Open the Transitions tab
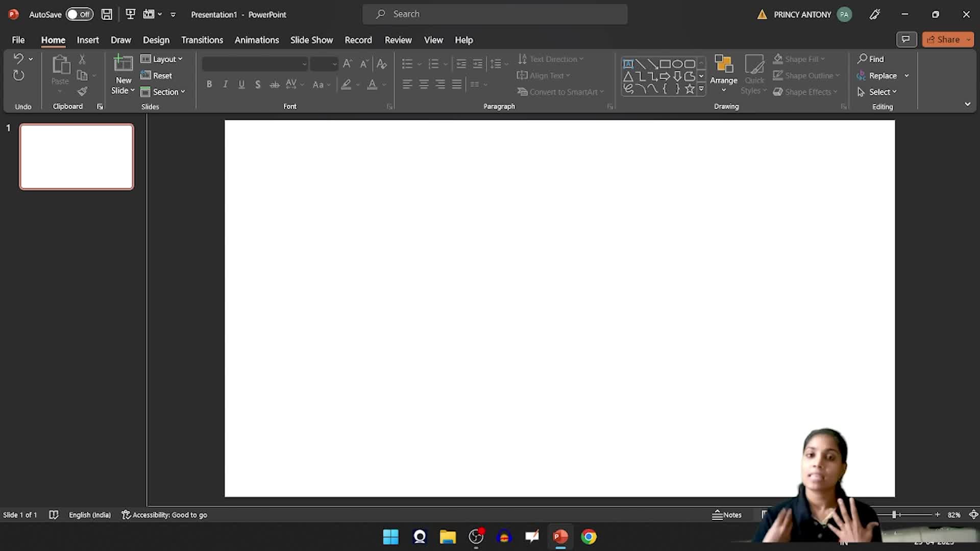This screenshot has height=551, width=980. point(202,40)
